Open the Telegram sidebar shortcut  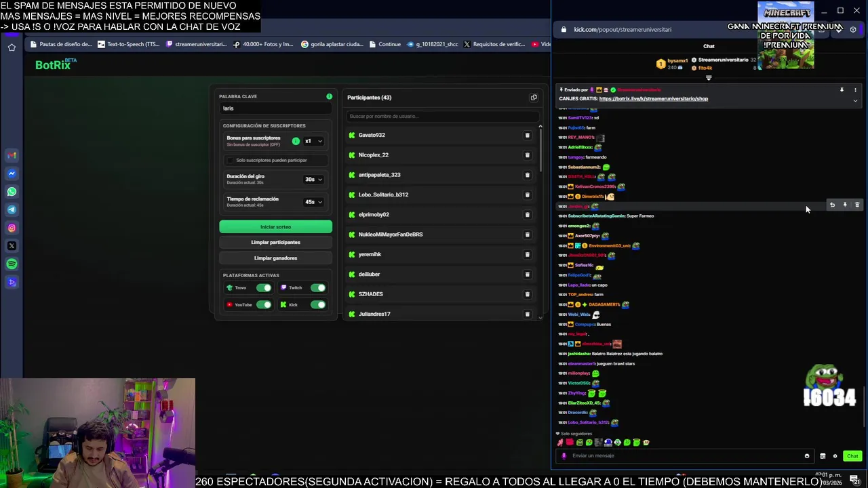[x=12, y=209]
